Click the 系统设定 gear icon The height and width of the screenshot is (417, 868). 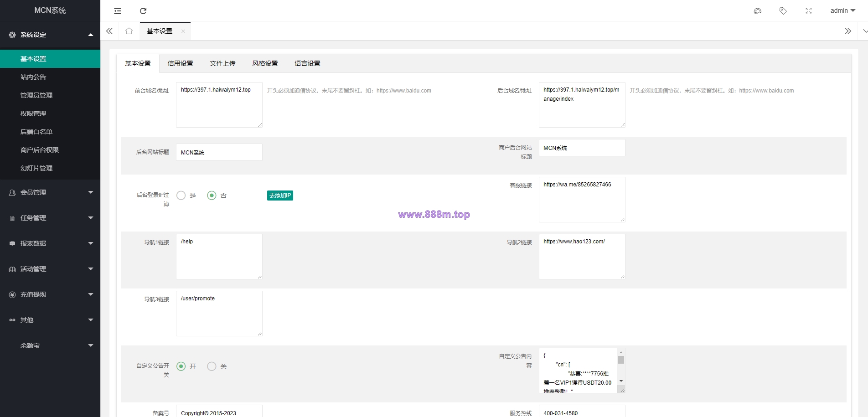12,35
